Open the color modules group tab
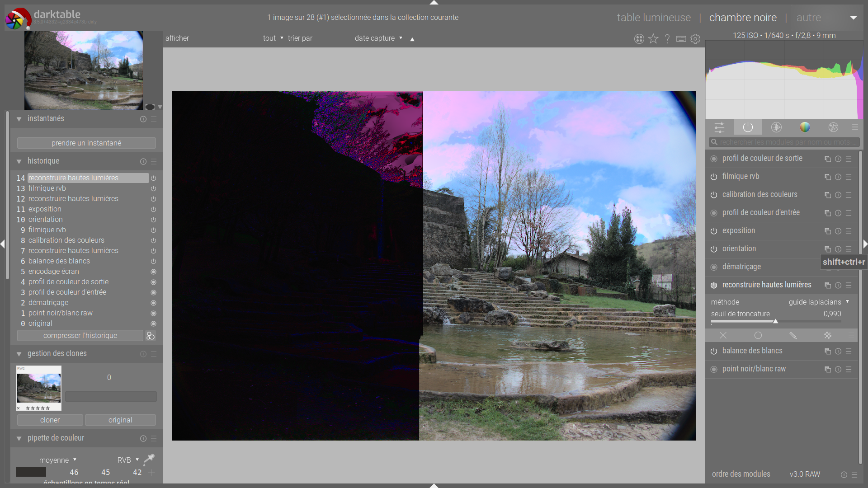 tap(805, 127)
